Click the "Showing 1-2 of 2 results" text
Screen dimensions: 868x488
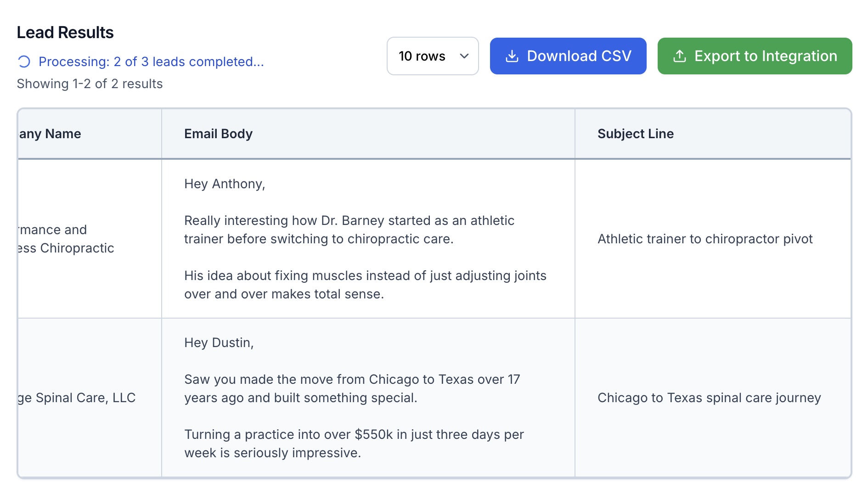(x=90, y=84)
